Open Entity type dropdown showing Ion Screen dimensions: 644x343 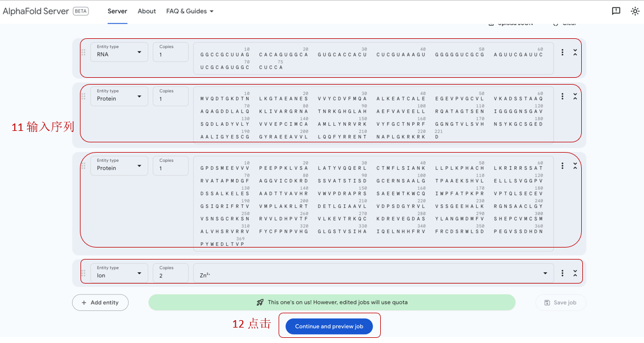[x=119, y=273]
